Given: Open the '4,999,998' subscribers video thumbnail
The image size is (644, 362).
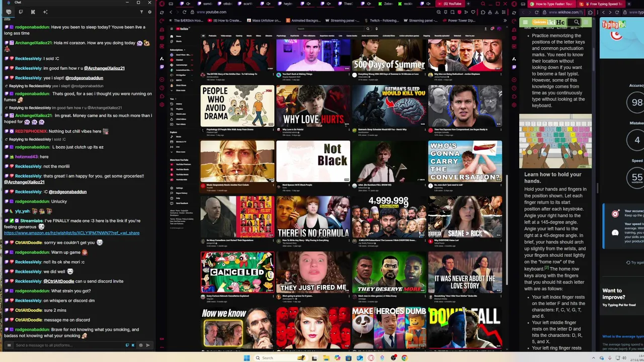Looking at the screenshot, I should point(389,217).
